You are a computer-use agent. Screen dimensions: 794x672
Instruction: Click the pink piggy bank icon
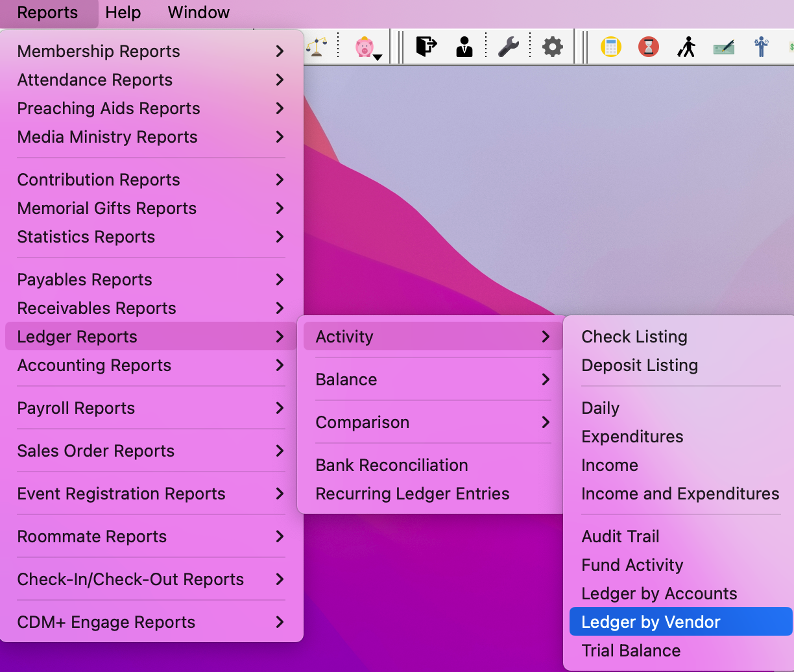tap(364, 47)
